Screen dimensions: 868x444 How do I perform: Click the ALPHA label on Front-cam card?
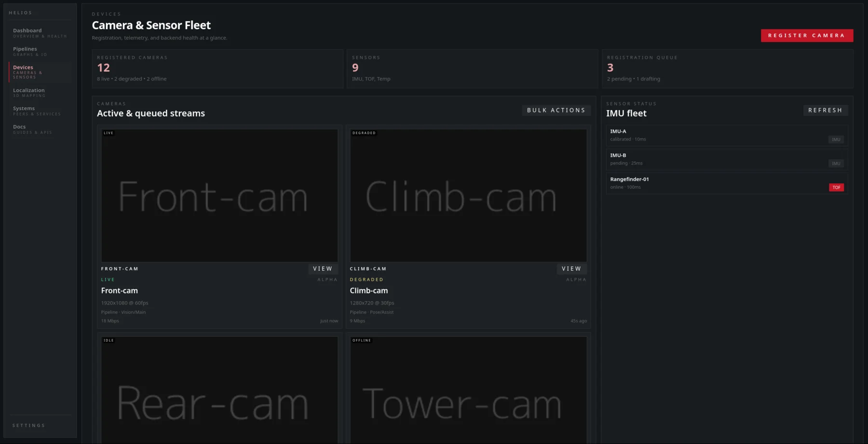coord(327,280)
